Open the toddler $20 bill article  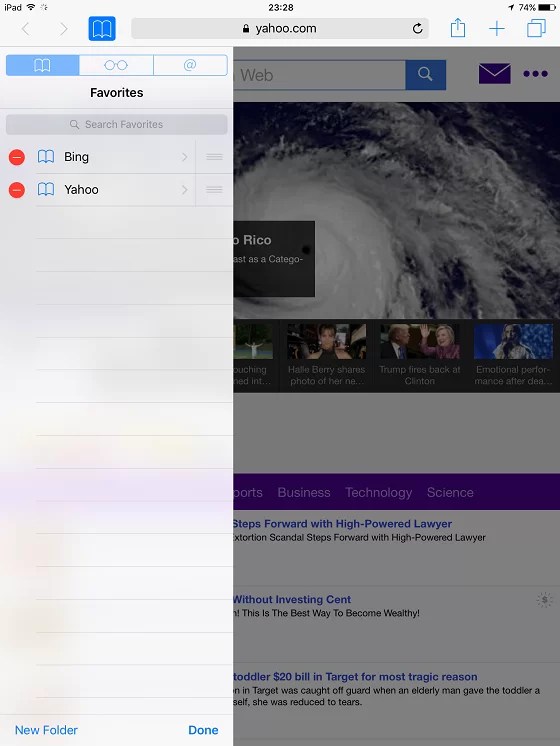click(355, 677)
